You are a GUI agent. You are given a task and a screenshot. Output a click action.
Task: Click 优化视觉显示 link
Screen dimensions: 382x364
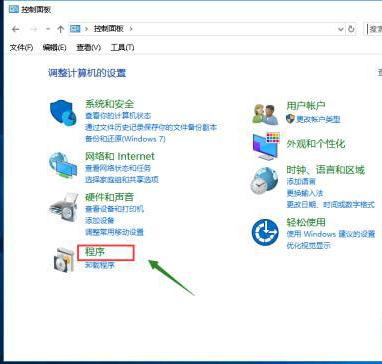[308, 246]
